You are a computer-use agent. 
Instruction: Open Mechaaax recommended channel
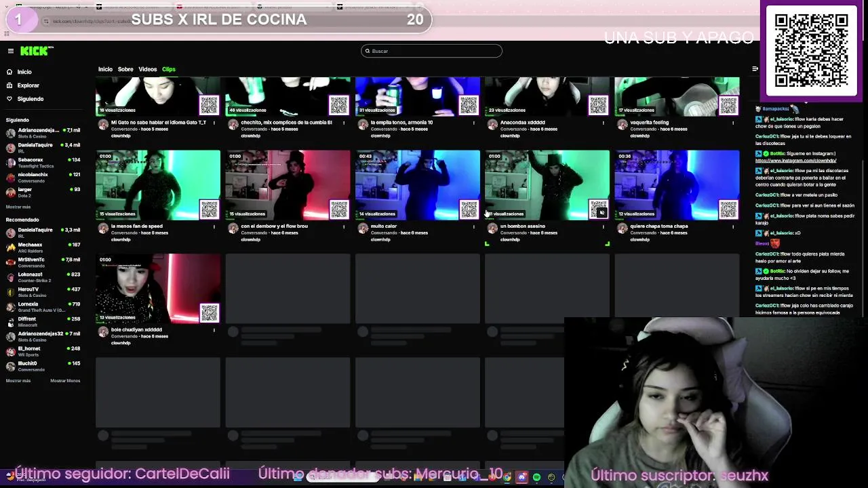click(43, 247)
